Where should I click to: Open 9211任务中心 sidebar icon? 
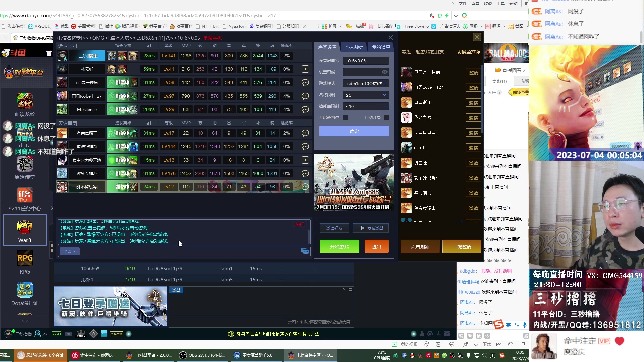click(x=25, y=199)
